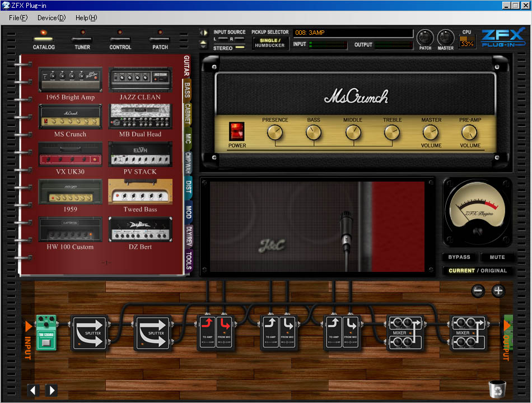
Task: Pick the 1965 Bright Amp thumbnail
Action: point(70,80)
